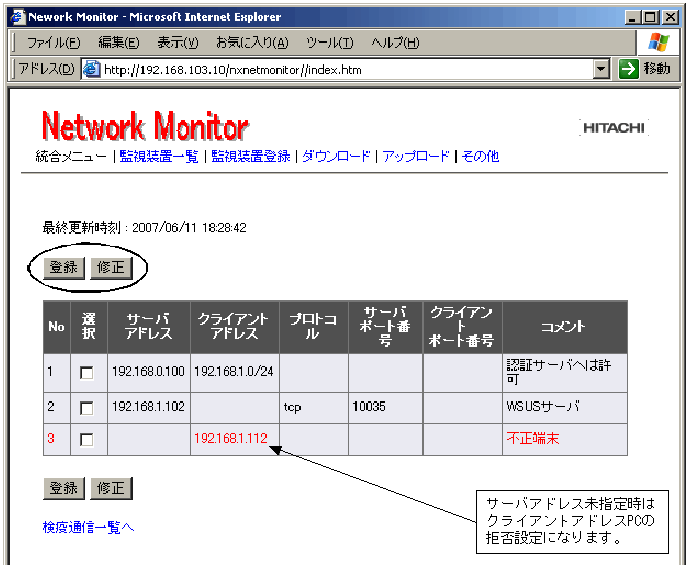Click the サーバポート番号 column header
688x568 pixels.
click(385, 326)
